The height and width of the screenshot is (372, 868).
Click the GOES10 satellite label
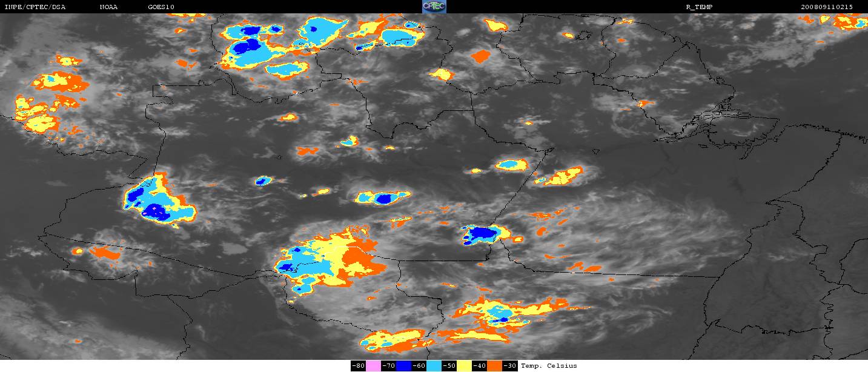(x=161, y=7)
